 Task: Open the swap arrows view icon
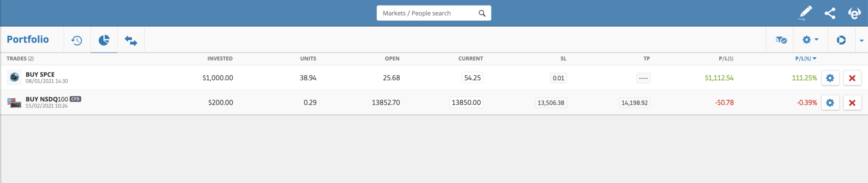(131, 41)
